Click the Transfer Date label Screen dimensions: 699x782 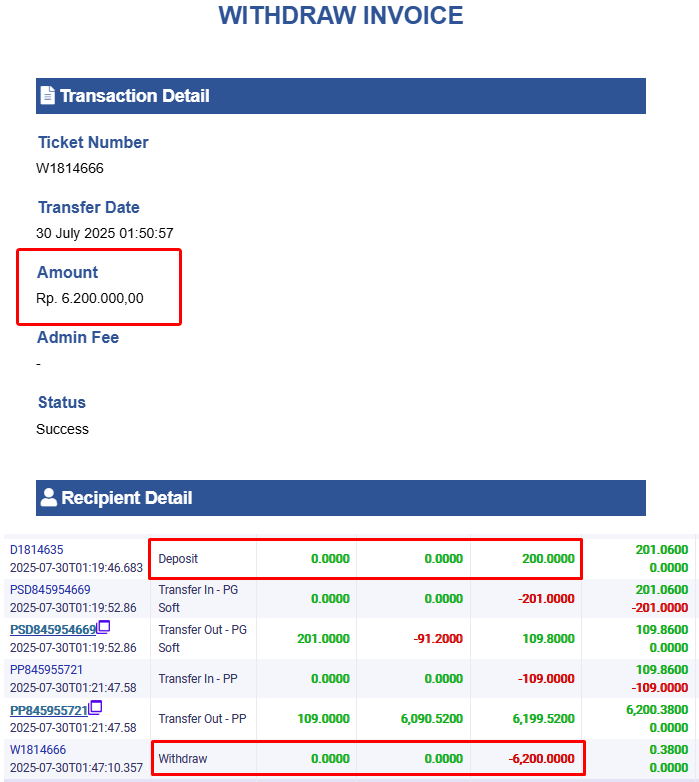coord(89,207)
